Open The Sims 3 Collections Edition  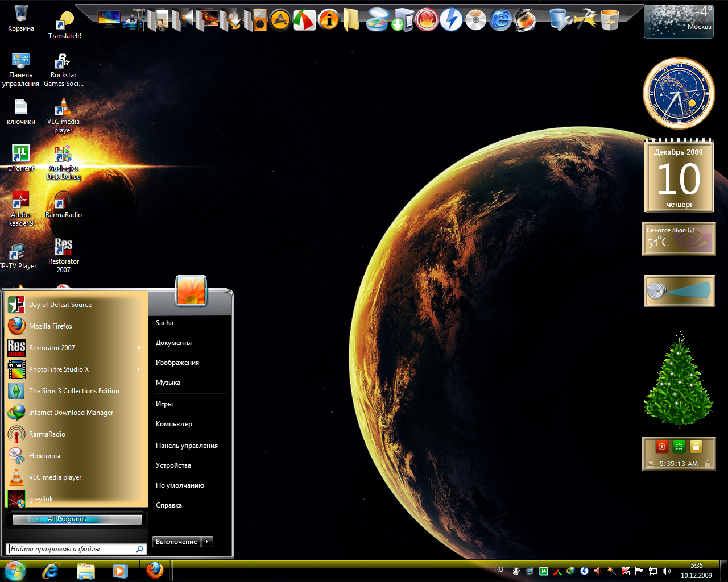click(x=77, y=391)
